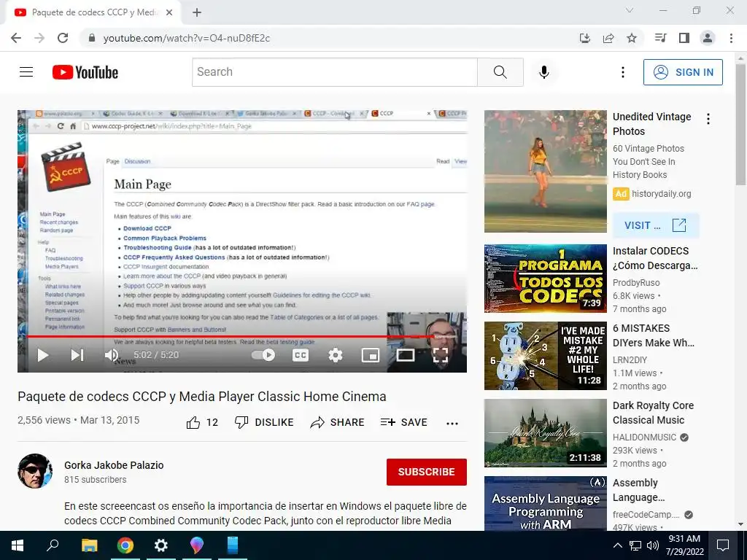Open the Instalar CODECS video thumbnail

click(x=546, y=279)
